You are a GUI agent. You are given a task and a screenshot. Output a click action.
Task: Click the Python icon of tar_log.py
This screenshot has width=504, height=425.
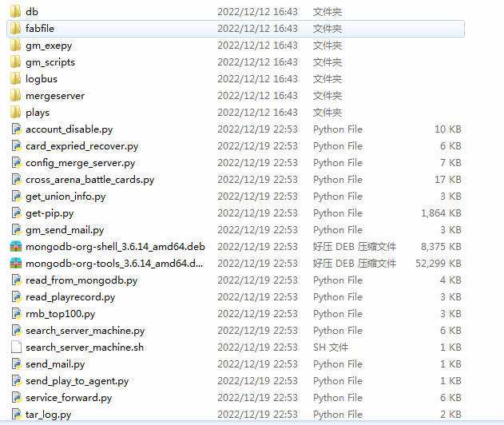point(16,414)
